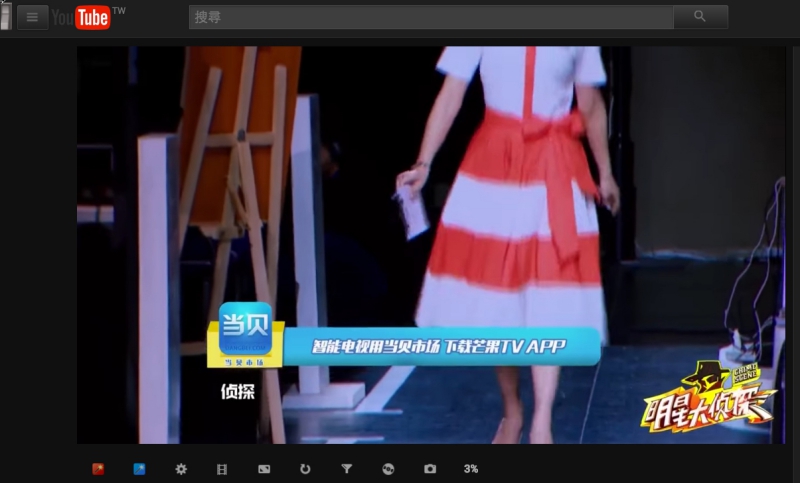Click the expand/resize player icon
800x483 pixels.
point(264,469)
